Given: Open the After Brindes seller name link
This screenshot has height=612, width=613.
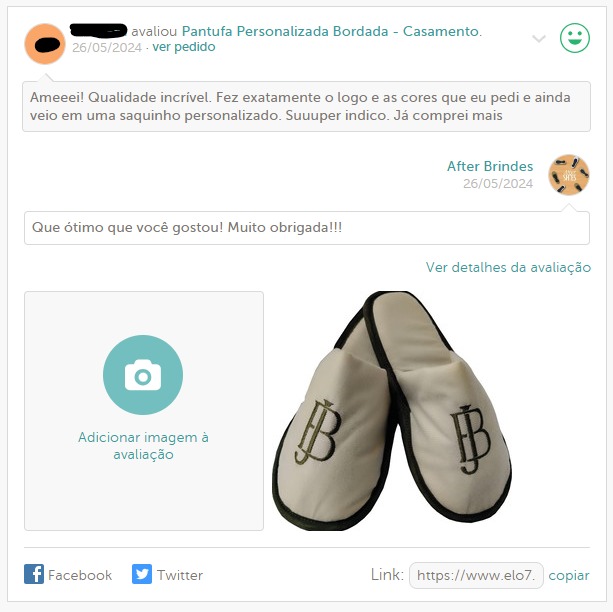Looking at the screenshot, I should pyautogui.click(x=490, y=166).
